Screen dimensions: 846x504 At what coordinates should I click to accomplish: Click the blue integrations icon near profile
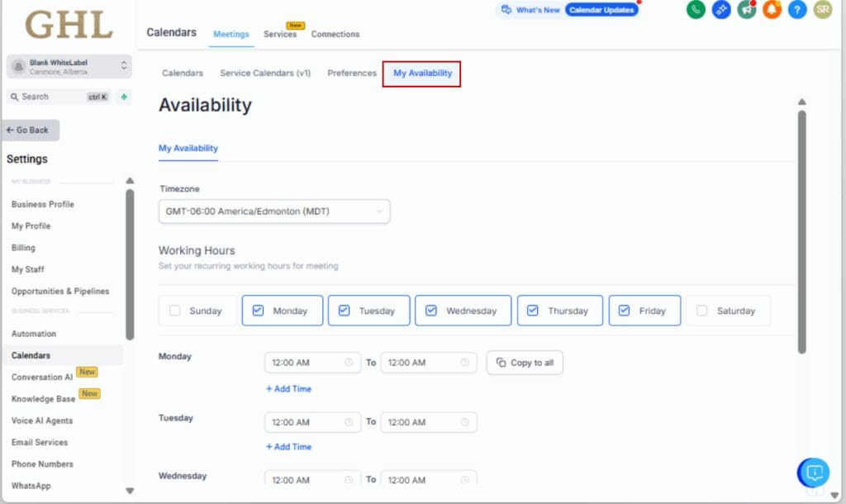[720, 12]
